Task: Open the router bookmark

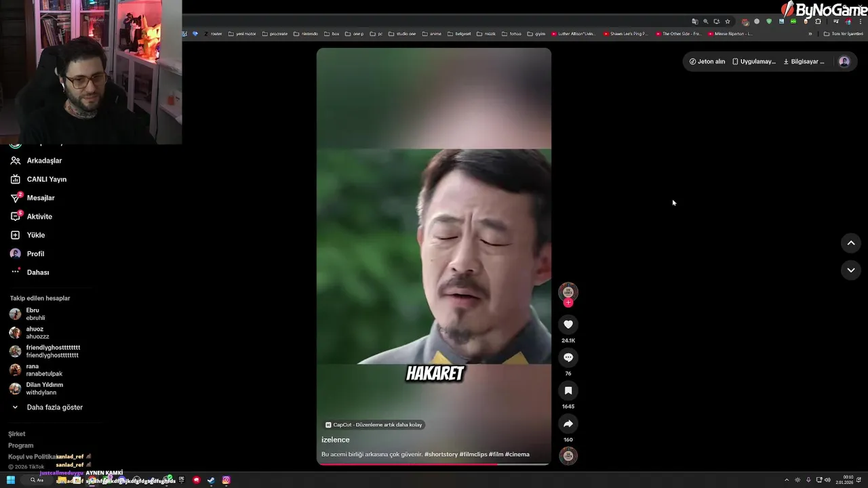Action: pyautogui.click(x=213, y=33)
